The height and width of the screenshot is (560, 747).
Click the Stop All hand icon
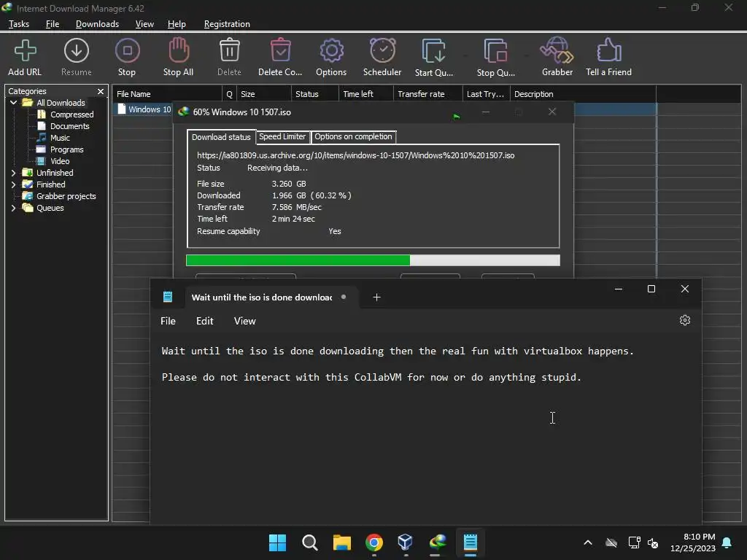[179, 50]
